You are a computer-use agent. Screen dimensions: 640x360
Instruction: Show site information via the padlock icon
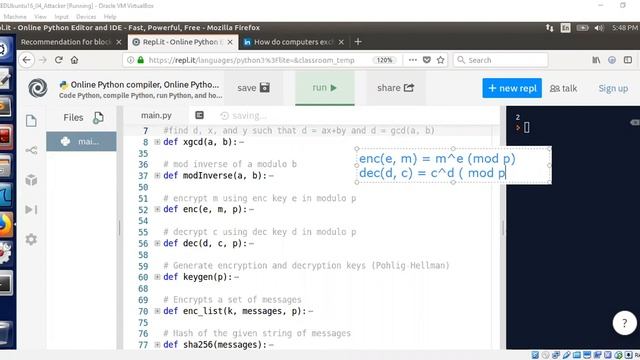tap(141, 60)
